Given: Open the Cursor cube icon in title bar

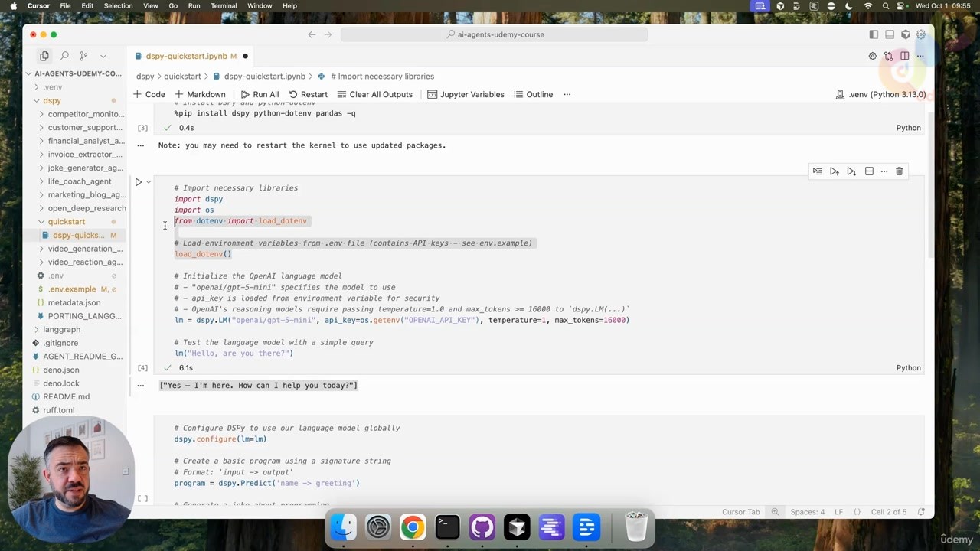Looking at the screenshot, I should [x=906, y=34].
